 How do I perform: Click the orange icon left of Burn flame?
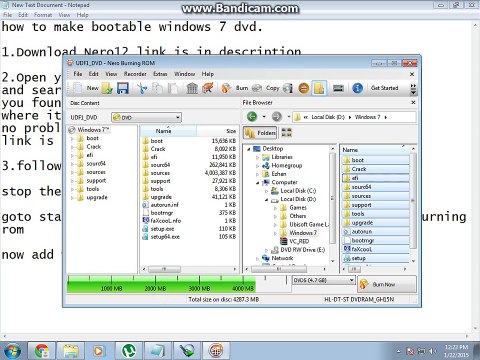[x=208, y=88]
